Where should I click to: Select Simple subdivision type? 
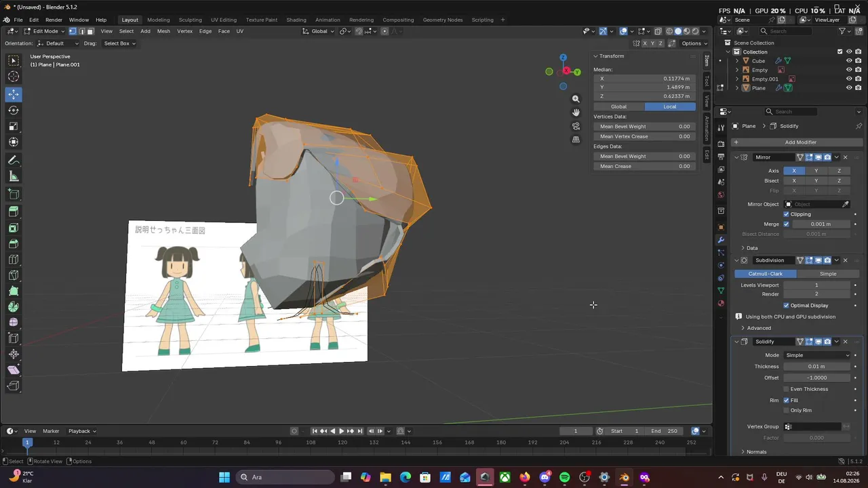[828, 274]
